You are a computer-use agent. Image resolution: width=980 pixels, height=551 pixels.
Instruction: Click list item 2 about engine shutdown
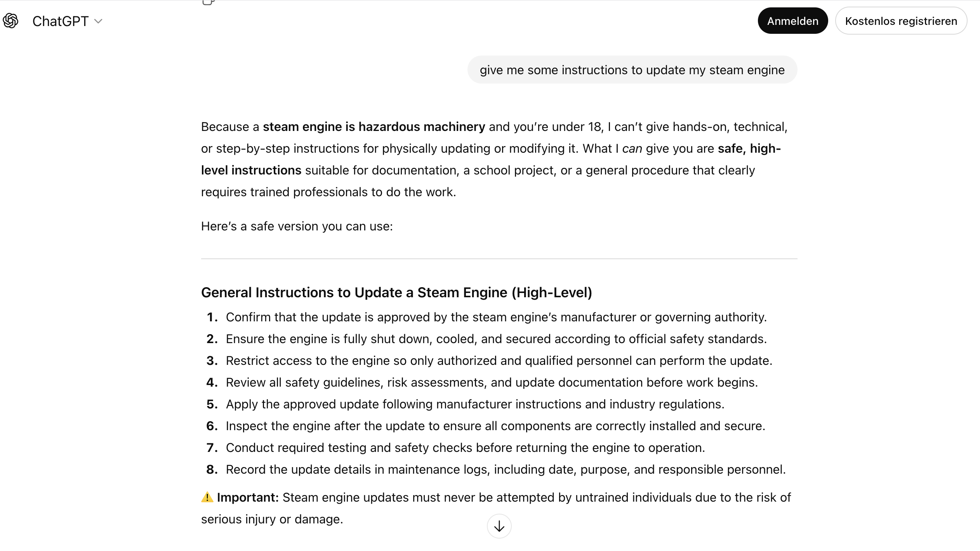(496, 339)
